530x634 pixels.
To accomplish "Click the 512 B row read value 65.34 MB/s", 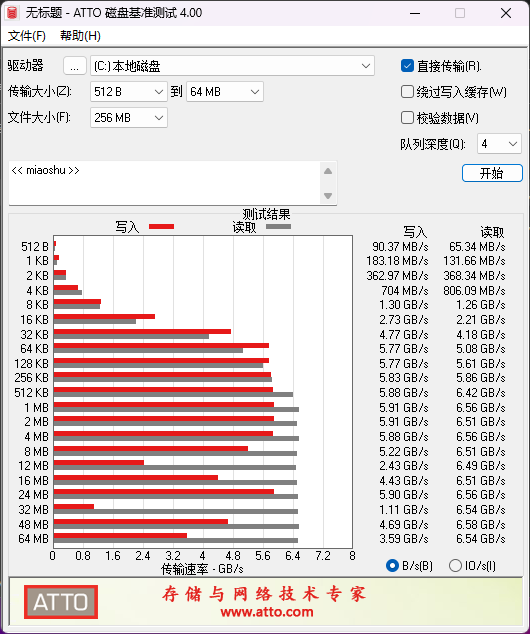I will coord(477,247).
